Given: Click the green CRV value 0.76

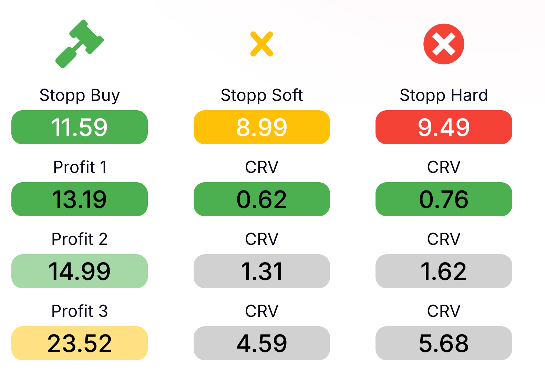Looking at the screenshot, I should pos(444,199).
